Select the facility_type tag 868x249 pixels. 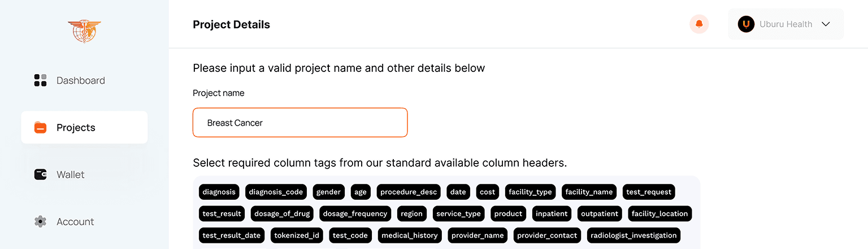(530, 192)
